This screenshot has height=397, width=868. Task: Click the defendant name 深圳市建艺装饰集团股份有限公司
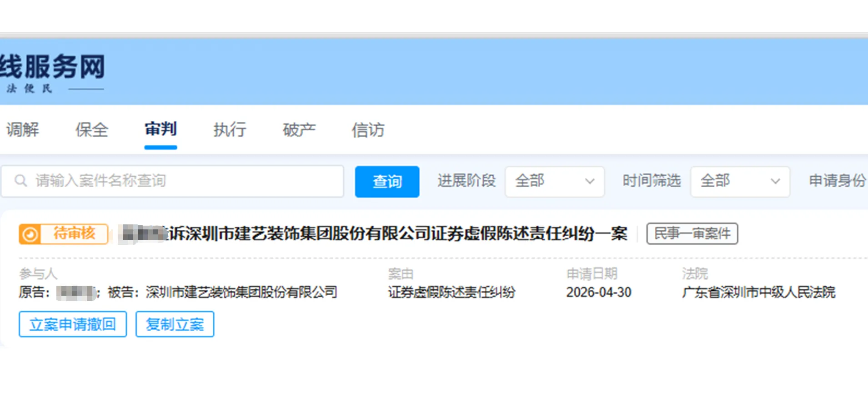(241, 293)
